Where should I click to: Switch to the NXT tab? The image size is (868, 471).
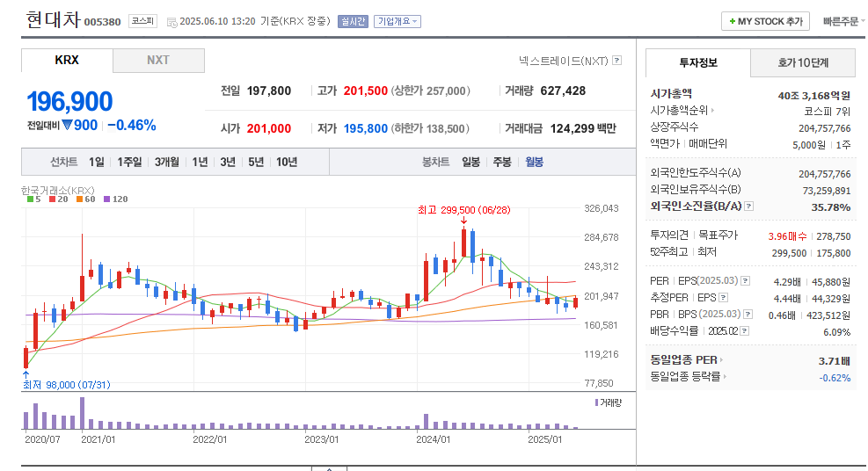pos(158,61)
